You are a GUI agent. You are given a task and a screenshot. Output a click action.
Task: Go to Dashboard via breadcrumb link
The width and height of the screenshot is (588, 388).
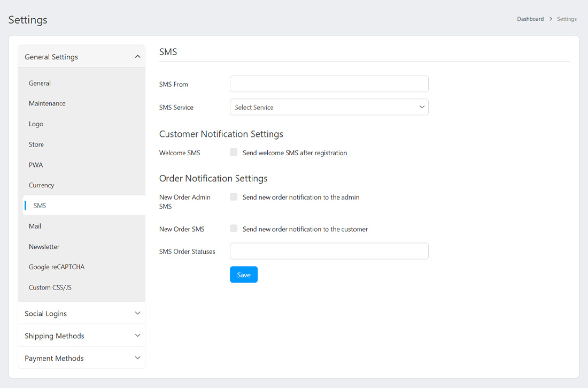pyautogui.click(x=530, y=19)
